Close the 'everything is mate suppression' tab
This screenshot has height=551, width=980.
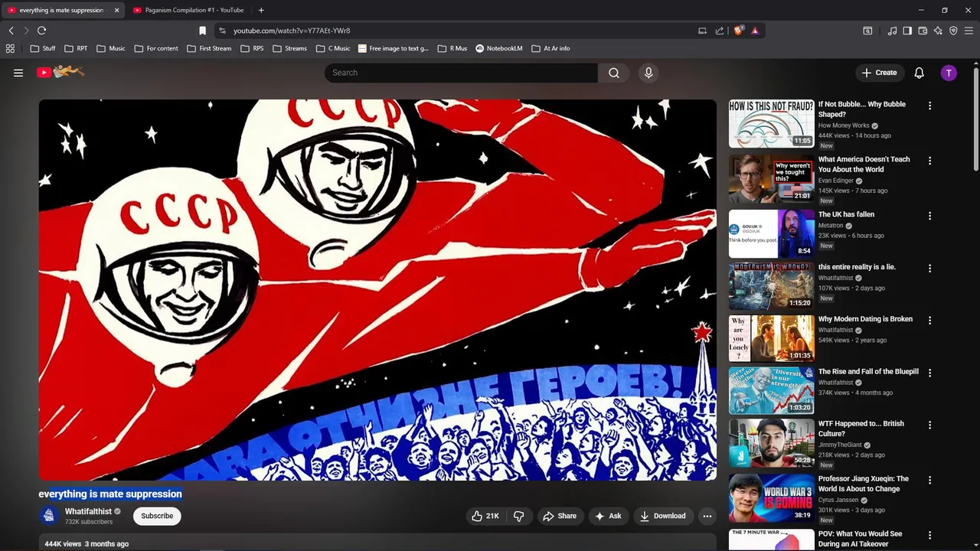click(116, 10)
